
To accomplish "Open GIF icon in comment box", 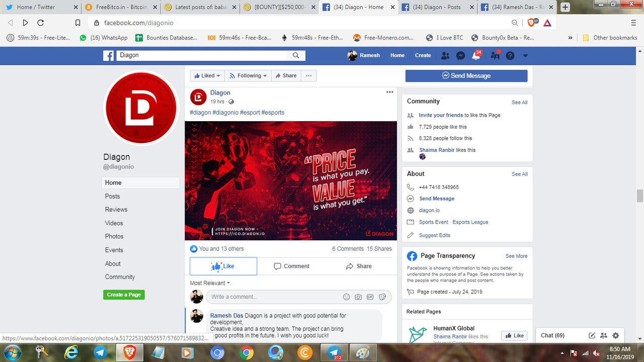I will pos(370,297).
